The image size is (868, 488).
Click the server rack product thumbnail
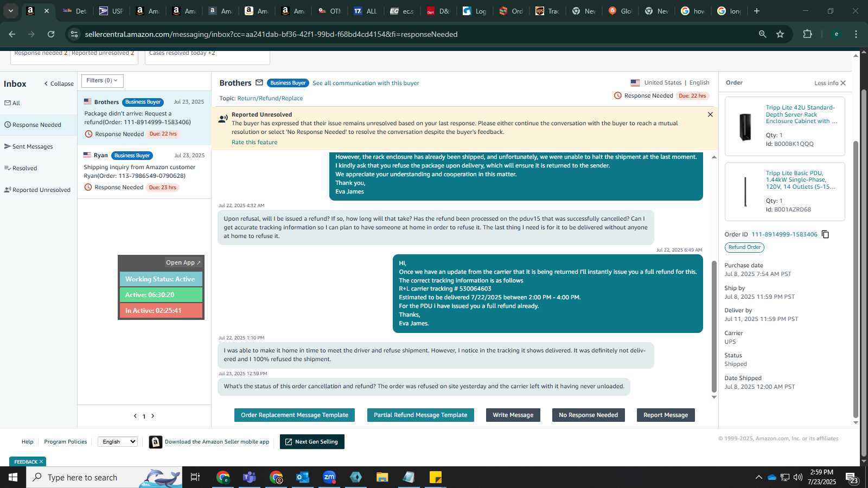[x=745, y=127]
